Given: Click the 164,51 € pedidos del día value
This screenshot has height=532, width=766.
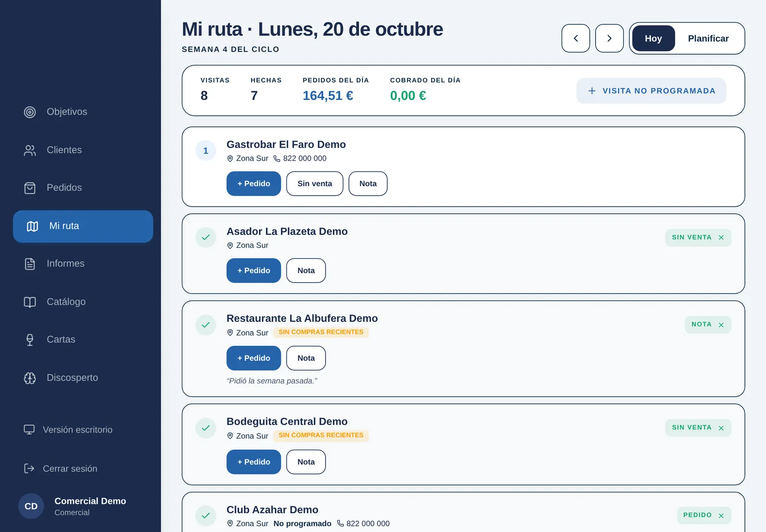Looking at the screenshot, I should coord(328,96).
